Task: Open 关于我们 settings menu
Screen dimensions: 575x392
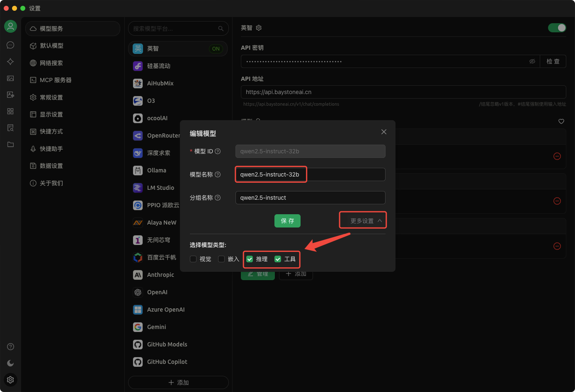Action: tap(73, 183)
